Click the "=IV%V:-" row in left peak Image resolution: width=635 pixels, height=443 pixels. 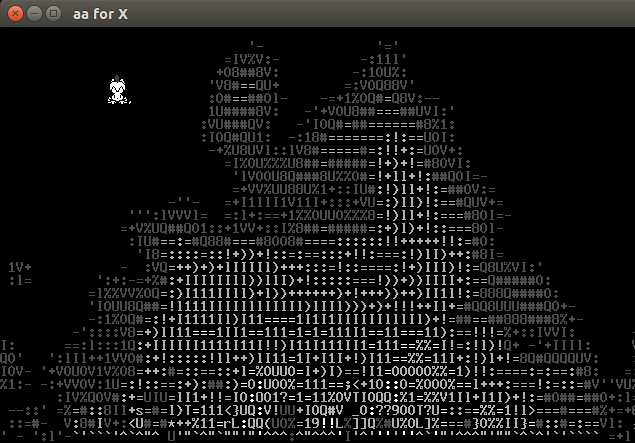(252, 60)
